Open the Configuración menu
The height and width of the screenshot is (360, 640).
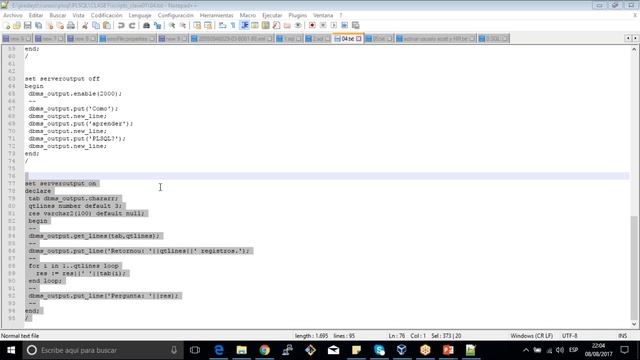[176, 15]
